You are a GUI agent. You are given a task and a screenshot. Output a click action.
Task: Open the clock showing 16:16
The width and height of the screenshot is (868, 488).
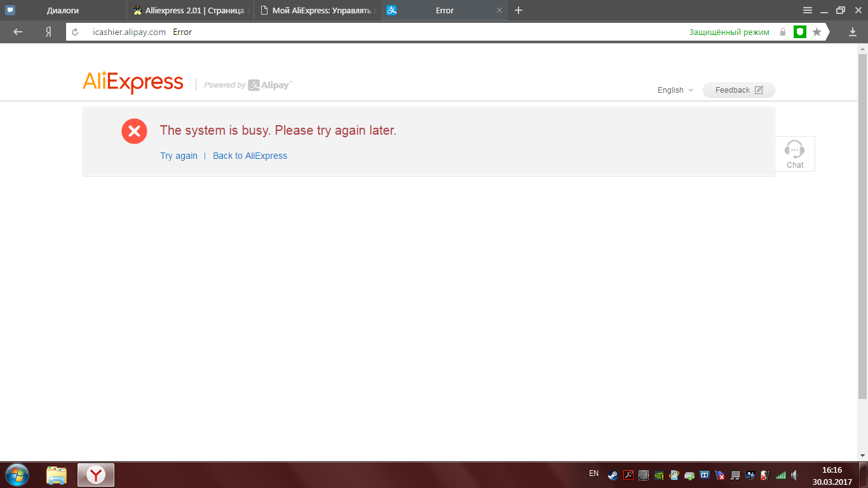point(832,476)
